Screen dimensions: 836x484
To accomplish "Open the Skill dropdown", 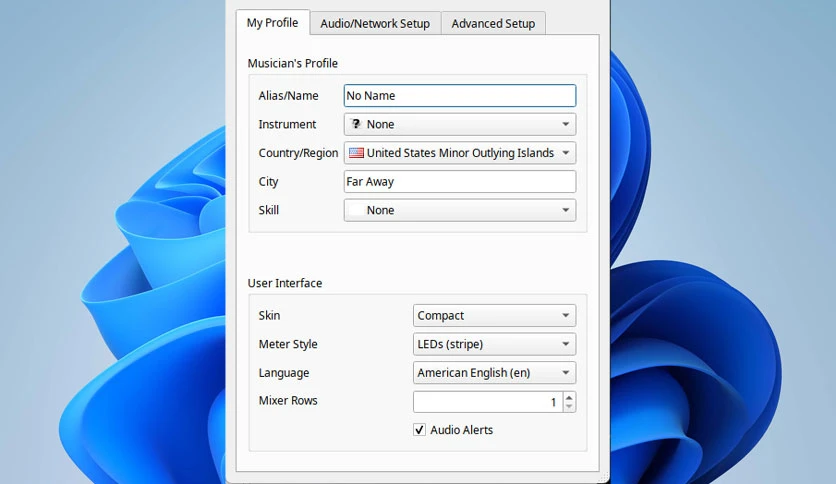I will pos(460,210).
